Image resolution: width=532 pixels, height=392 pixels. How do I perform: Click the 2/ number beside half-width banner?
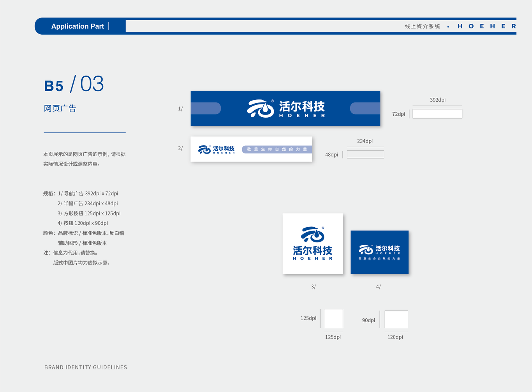coord(180,148)
